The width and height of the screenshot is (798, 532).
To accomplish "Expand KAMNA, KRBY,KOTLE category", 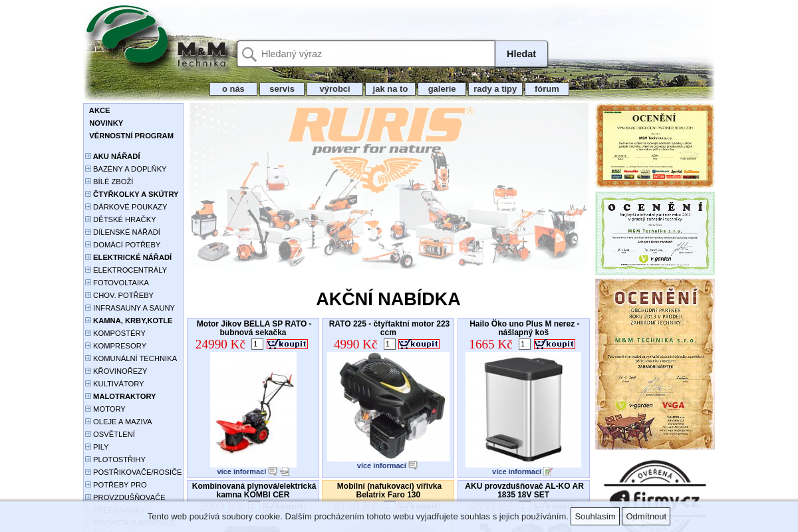I will click(88, 321).
